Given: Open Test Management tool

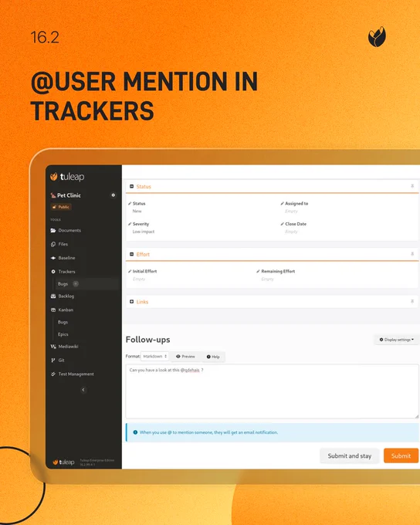Looking at the screenshot, I should click(76, 374).
